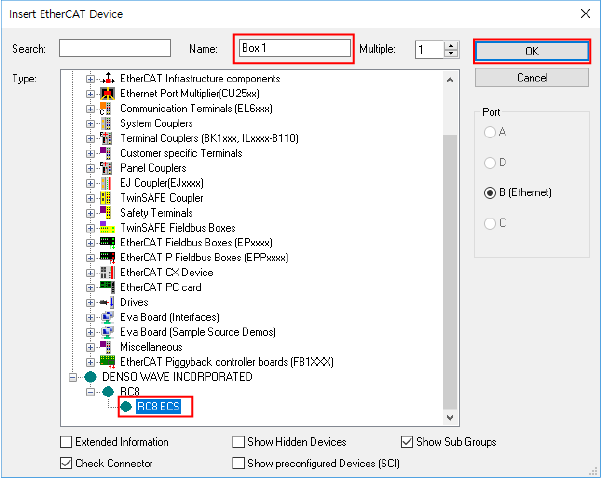
Task: Select the Customer specific Terminals entry
Action: pos(180,153)
